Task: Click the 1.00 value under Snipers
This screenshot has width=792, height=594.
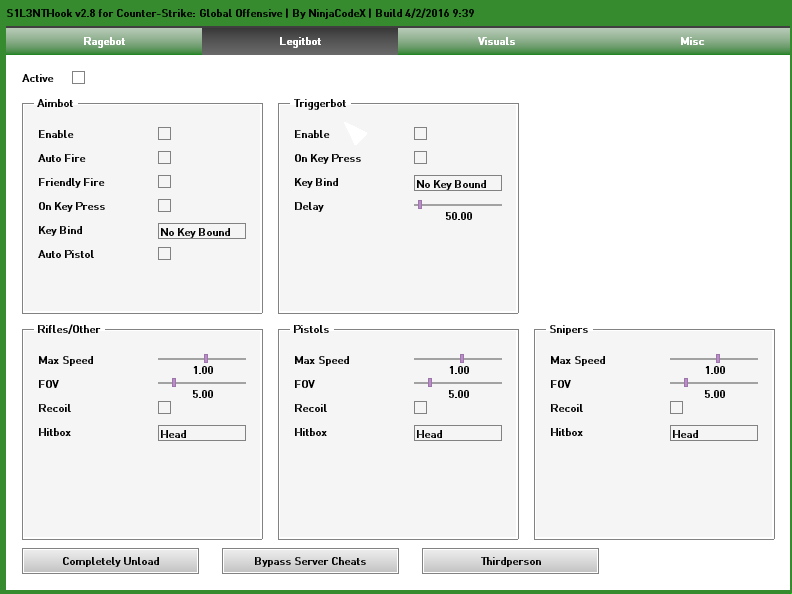Action: point(715,370)
